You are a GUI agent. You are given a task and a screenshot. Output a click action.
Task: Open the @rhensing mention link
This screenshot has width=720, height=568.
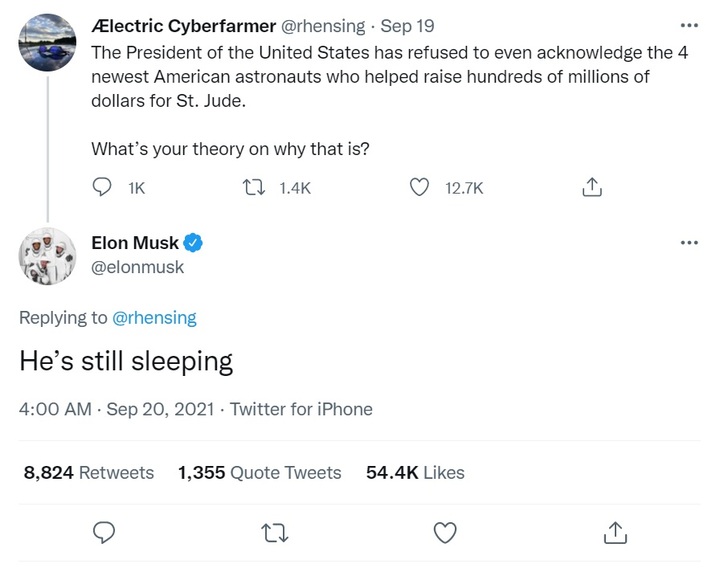154,318
